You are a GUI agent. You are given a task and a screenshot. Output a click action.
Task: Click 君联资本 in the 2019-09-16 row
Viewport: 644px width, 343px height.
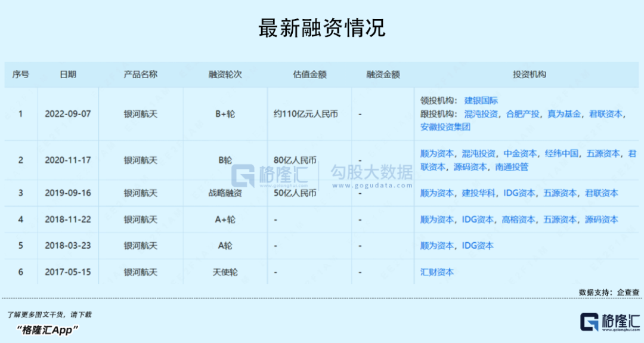click(x=602, y=193)
